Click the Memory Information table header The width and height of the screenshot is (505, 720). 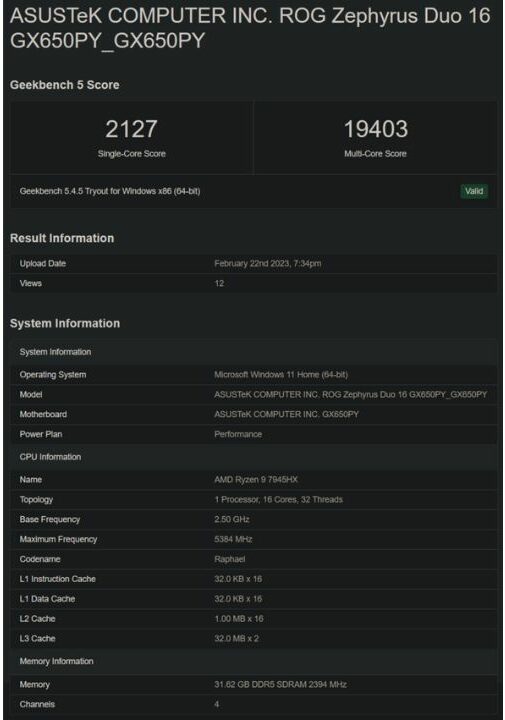tap(253, 661)
